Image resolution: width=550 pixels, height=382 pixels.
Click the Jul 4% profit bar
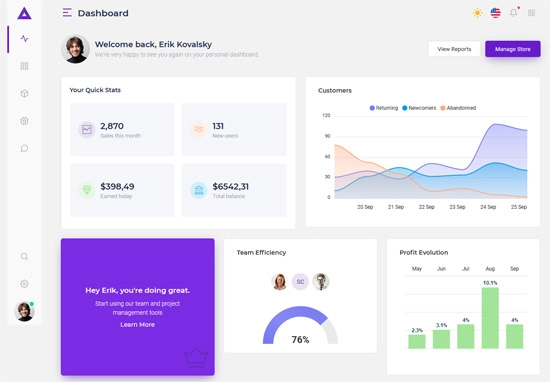465,336
